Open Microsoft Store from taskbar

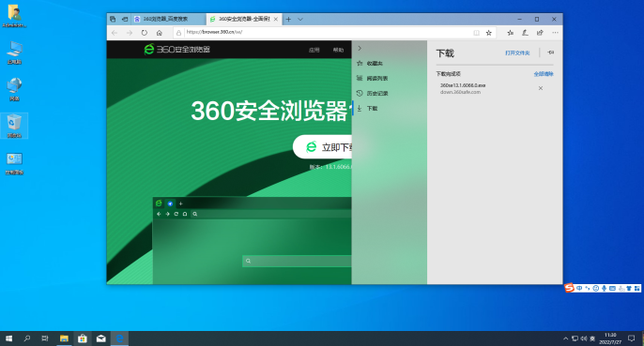tap(83, 338)
